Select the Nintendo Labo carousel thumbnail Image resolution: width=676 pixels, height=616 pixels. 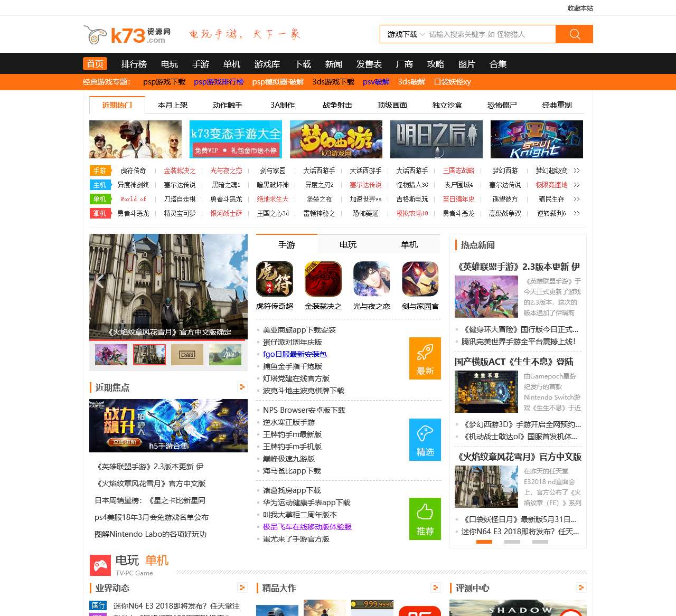(x=187, y=355)
